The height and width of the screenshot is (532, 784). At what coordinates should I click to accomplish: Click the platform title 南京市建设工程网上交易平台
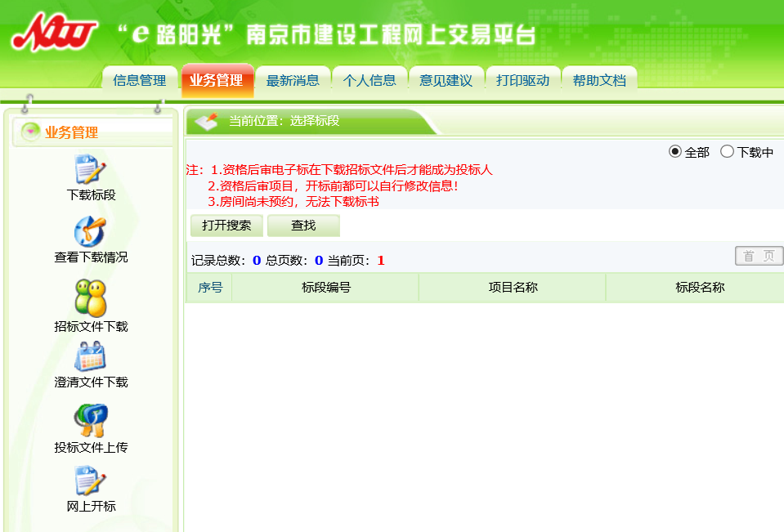(x=391, y=35)
